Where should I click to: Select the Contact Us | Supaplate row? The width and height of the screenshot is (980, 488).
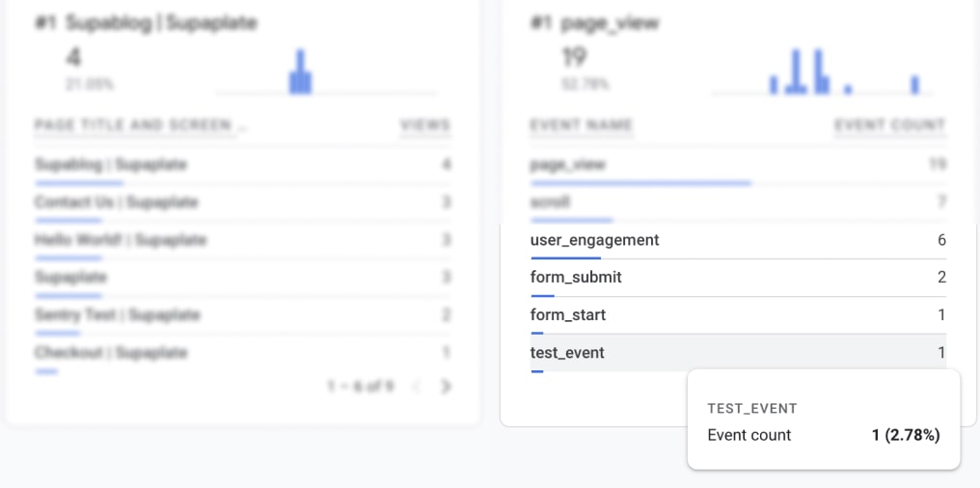pos(242,203)
